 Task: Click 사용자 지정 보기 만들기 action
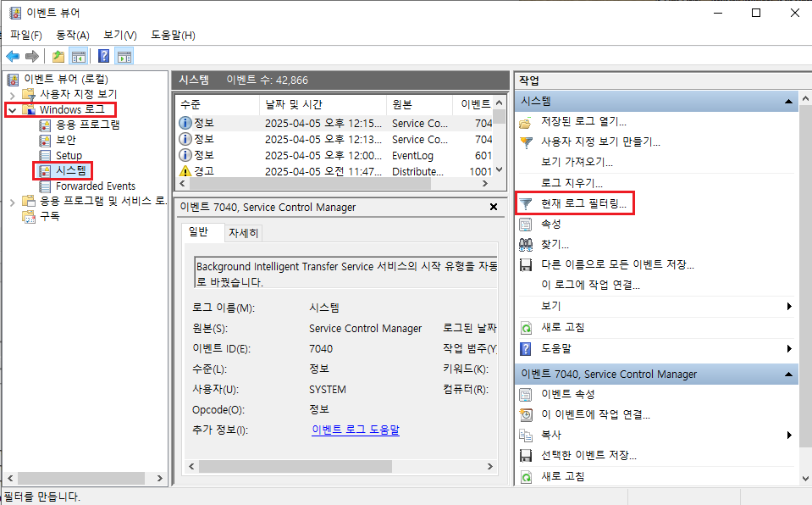600,142
